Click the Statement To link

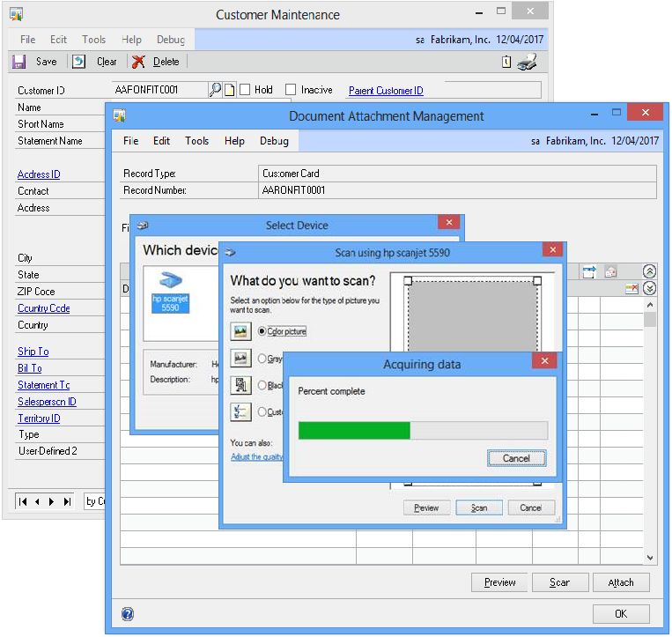pyautogui.click(x=44, y=384)
